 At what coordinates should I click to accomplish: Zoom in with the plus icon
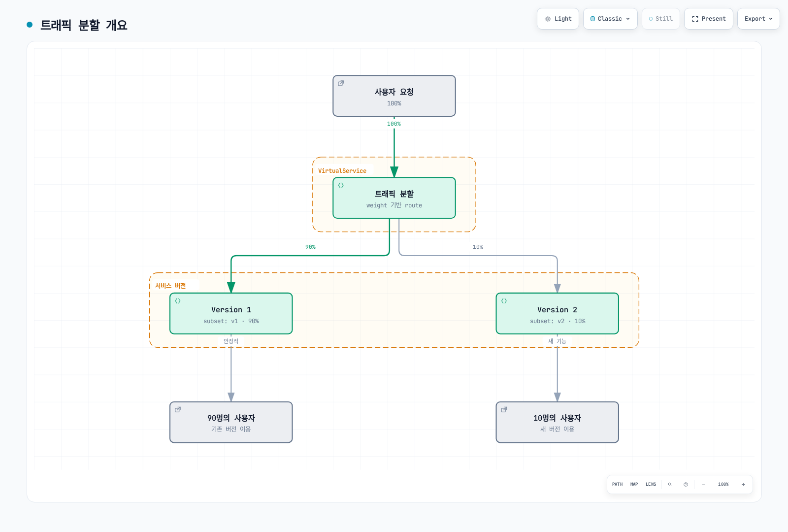(x=743, y=484)
